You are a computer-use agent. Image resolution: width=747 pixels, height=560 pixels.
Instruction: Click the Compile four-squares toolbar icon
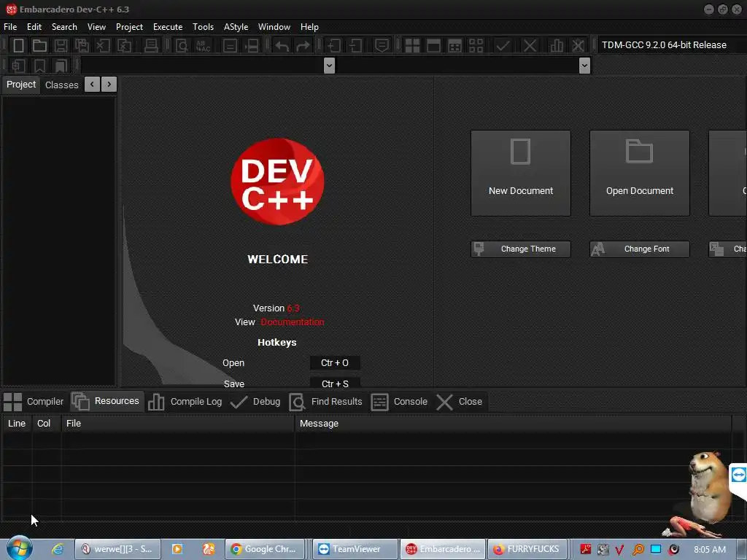coord(413,46)
